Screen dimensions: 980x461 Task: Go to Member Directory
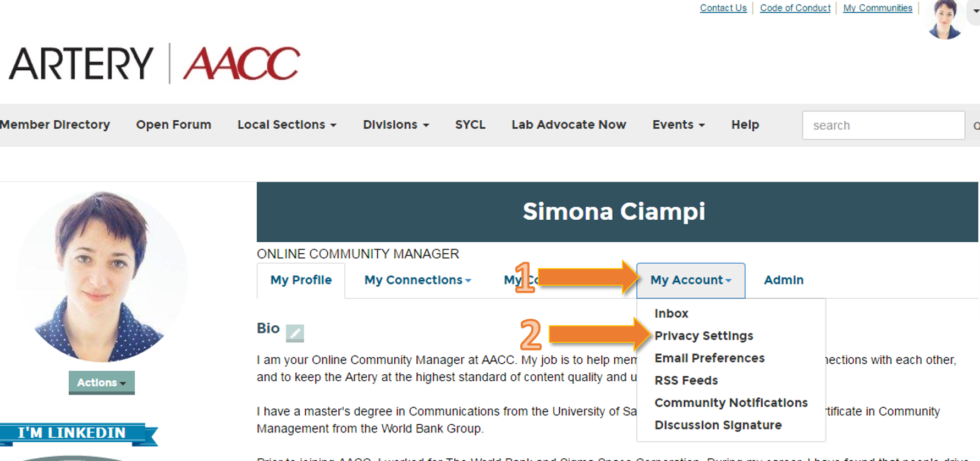coord(55,125)
